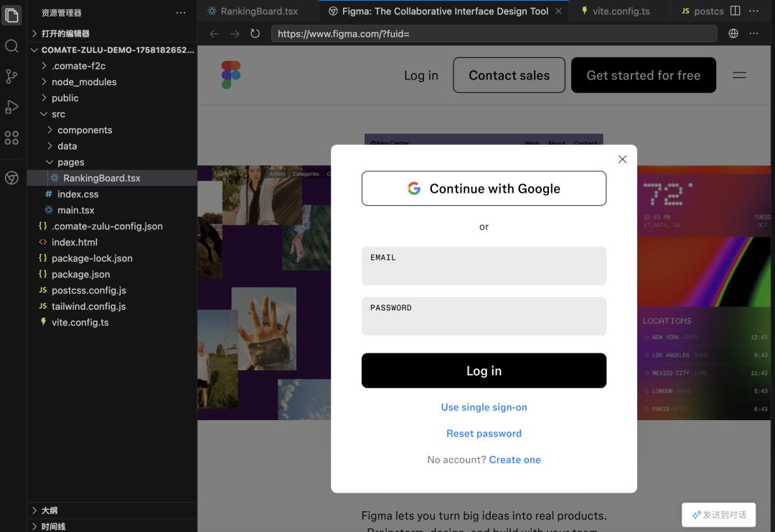
Task: Click the Contact sales button
Action: (x=509, y=75)
